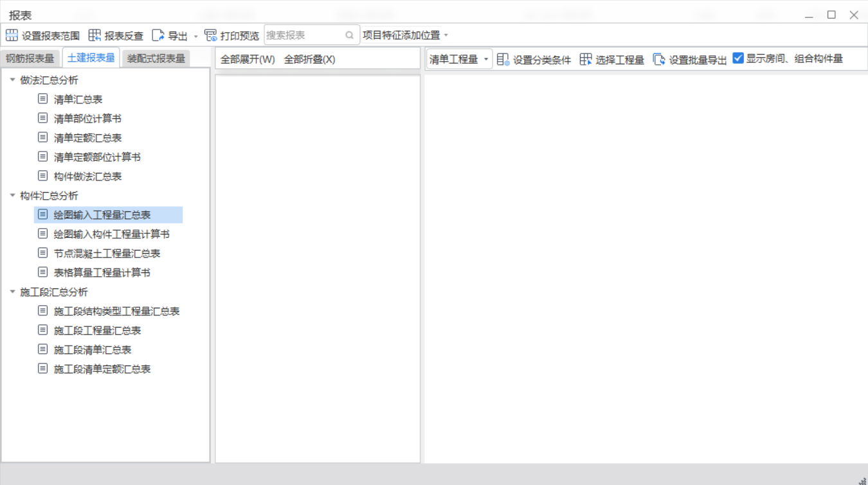This screenshot has width=868, height=485.
Task: Collapse the 施工段汇总分析 tree group
Action: click(12, 292)
